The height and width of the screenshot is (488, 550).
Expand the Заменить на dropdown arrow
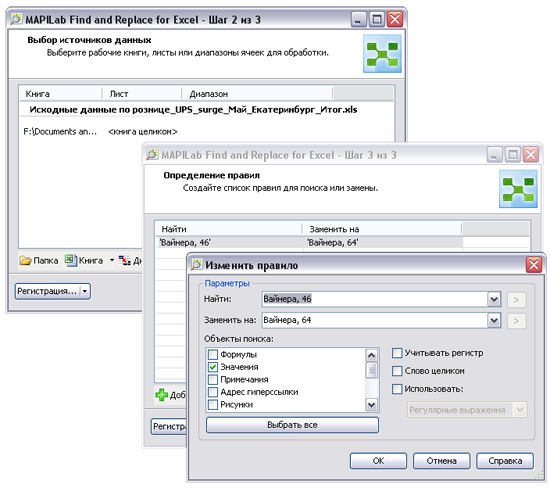point(494,320)
